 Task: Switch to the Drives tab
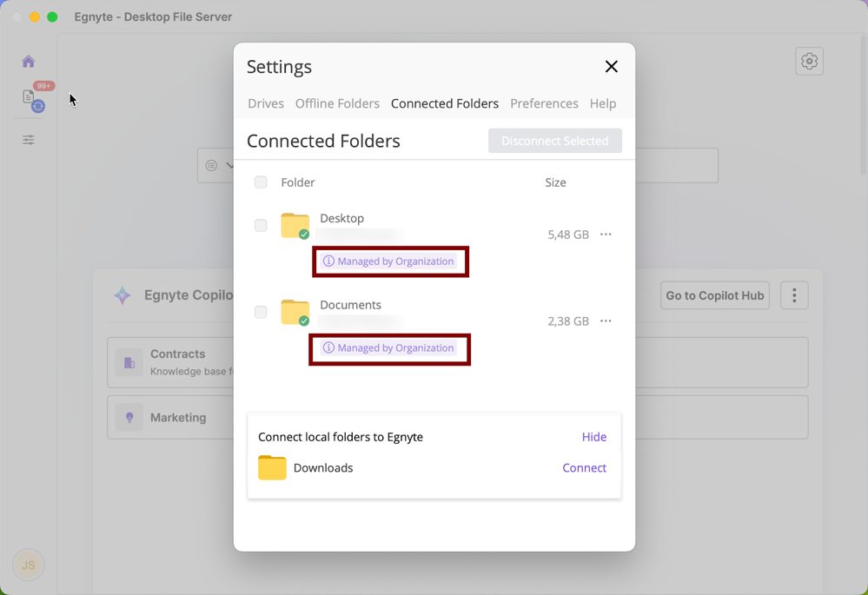pos(266,103)
